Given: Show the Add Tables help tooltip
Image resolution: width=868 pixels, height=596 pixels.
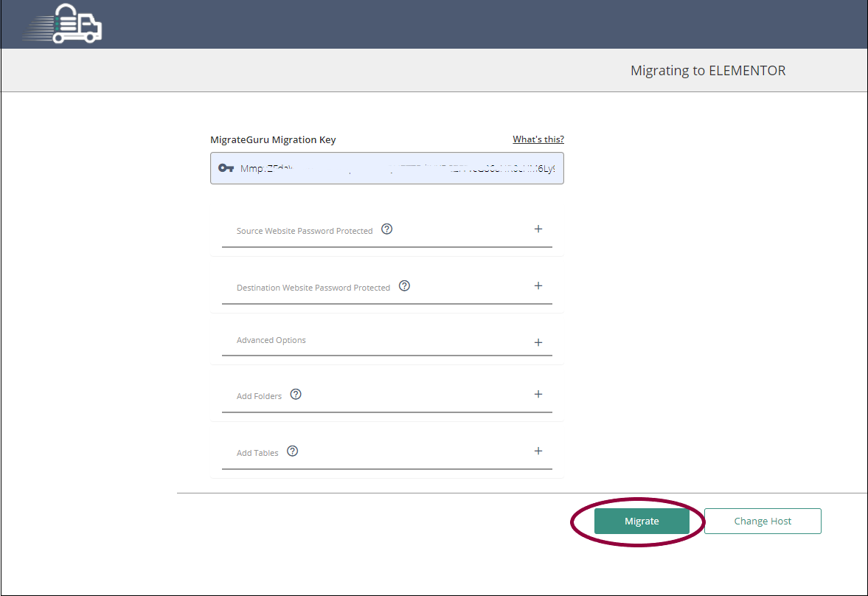Looking at the screenshot, I should pos(292,451).
